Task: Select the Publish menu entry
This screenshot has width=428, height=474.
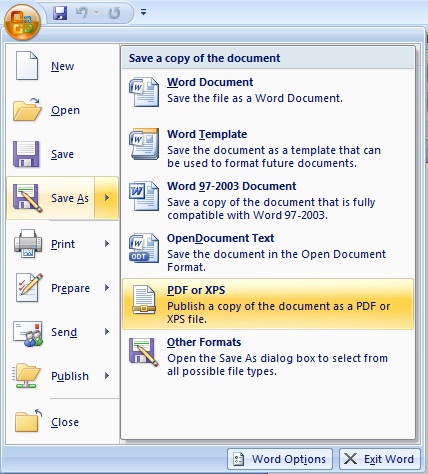Action: tap(62, 376)
